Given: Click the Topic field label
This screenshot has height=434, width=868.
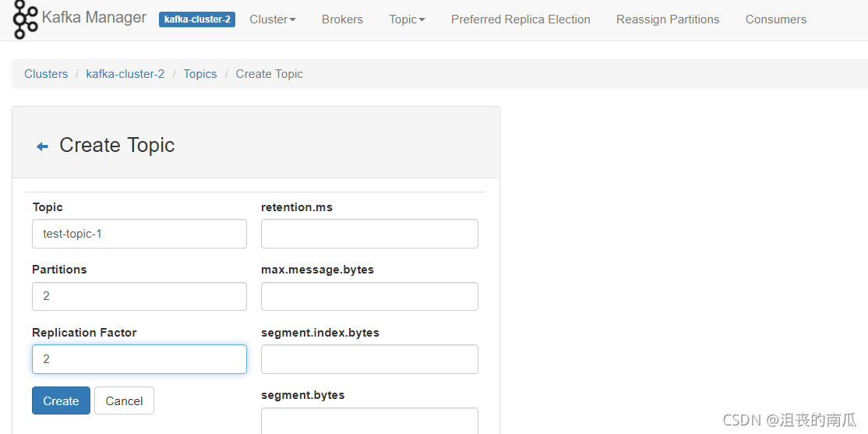Looking at the screenshot, I should [x=48, y=207].
